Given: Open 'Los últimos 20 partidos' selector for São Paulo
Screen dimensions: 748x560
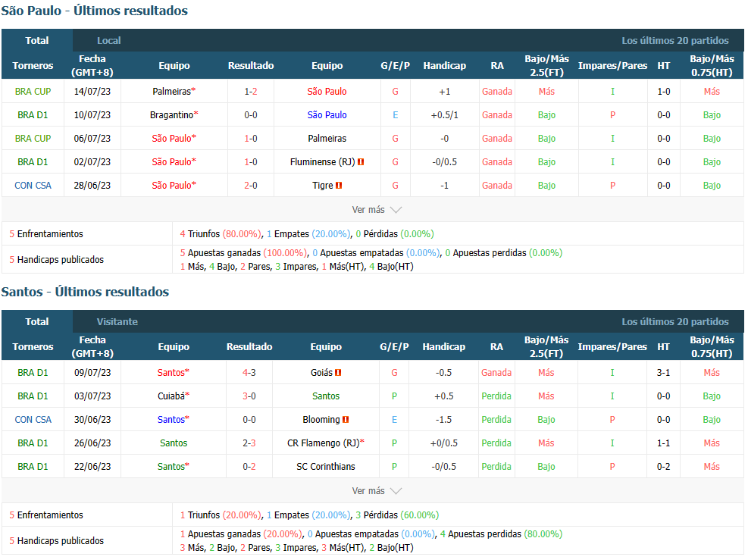Looking at the screenshot, I should tap(674, 41).
